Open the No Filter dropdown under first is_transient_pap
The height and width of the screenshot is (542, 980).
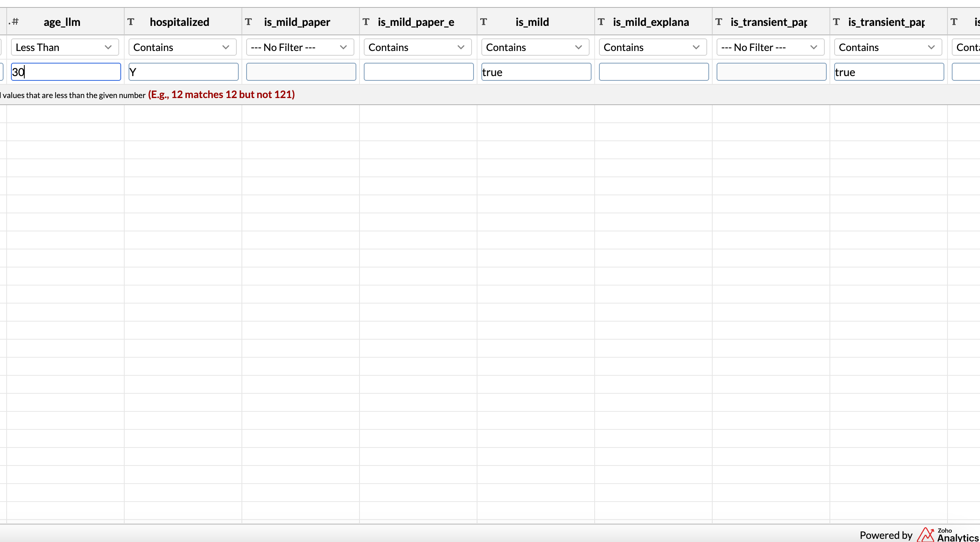[x=770, y=47]
